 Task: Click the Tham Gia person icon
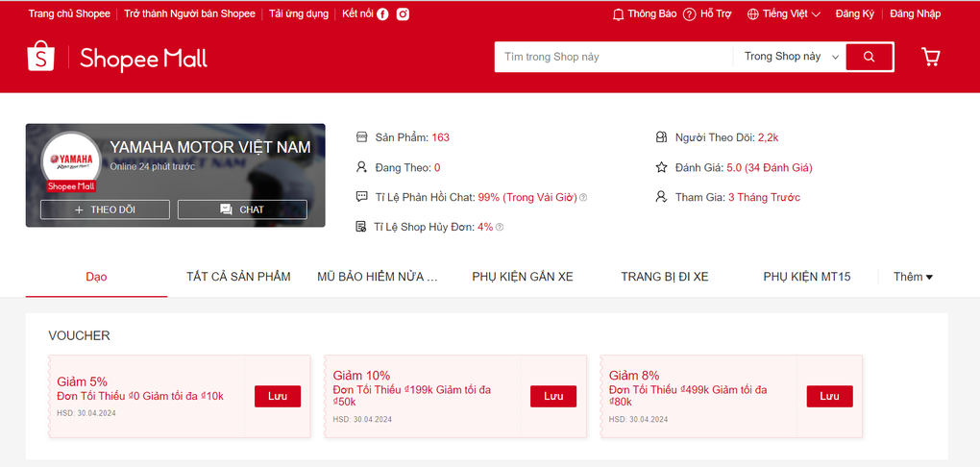pyautogui.click(x=661, y=197)
